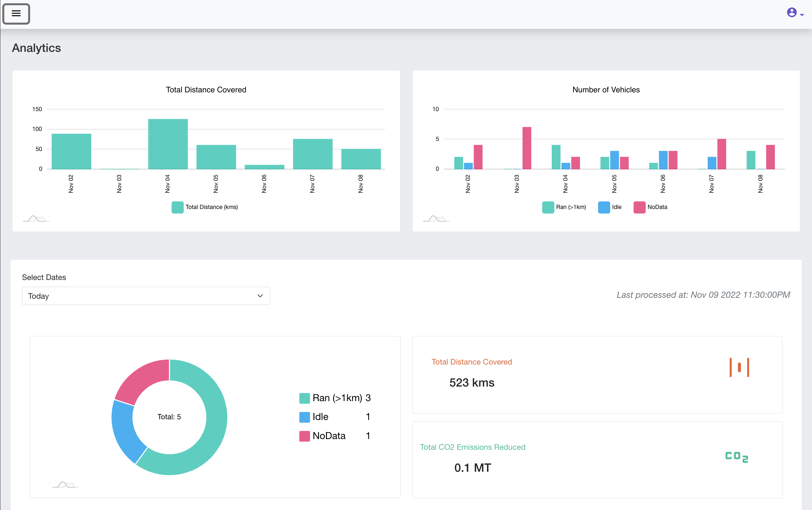The image size is (812, 510).
Task: Toggle the NoData legend in Number of Vehicles chart
Action: click(x=651, y=207)
